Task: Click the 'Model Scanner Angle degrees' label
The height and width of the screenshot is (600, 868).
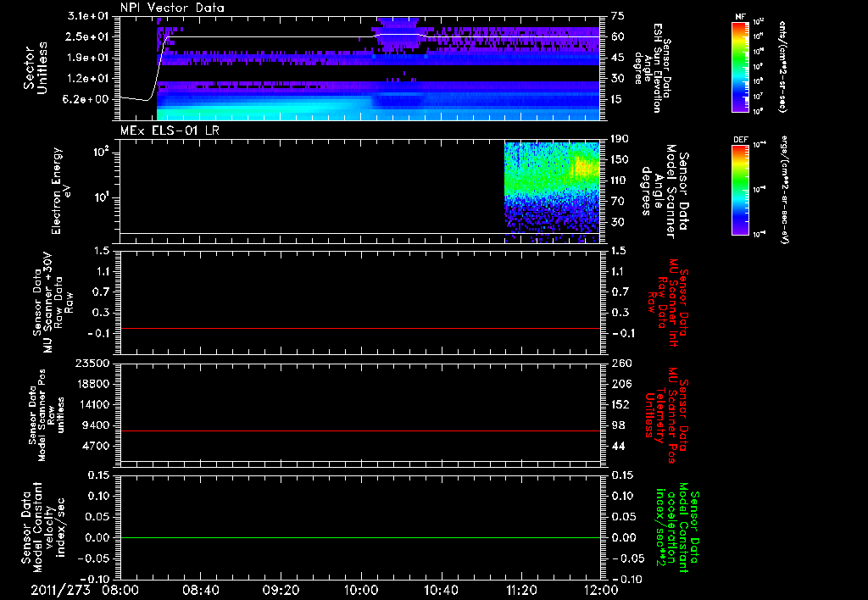Action: click(x=665, y=192)
